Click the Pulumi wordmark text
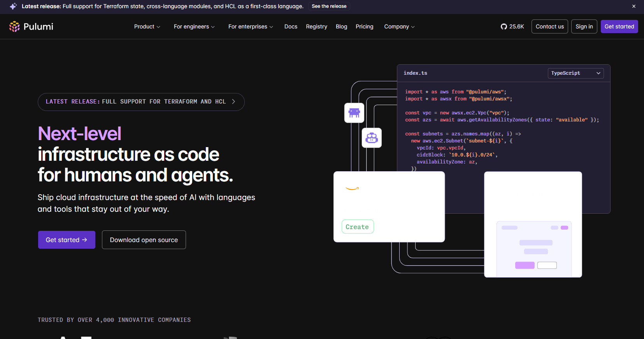Viewport: 644px width, 339px height. (x=38, y=26)
